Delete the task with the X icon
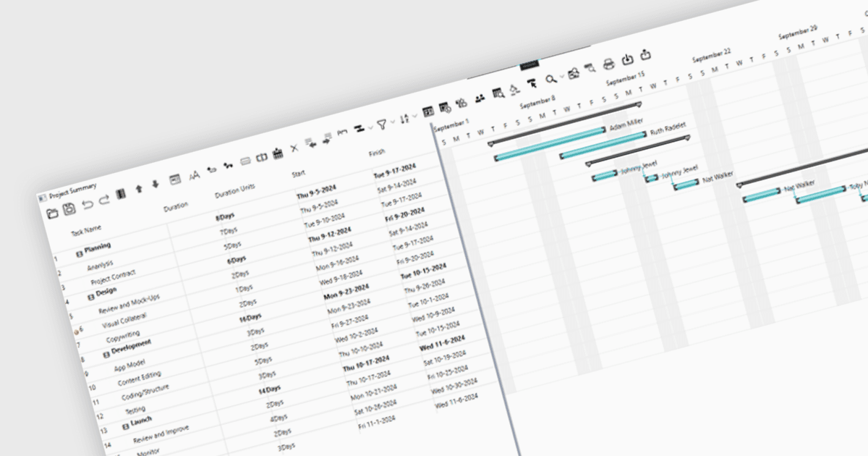868x456 pixels. click(x=294, y=148)
